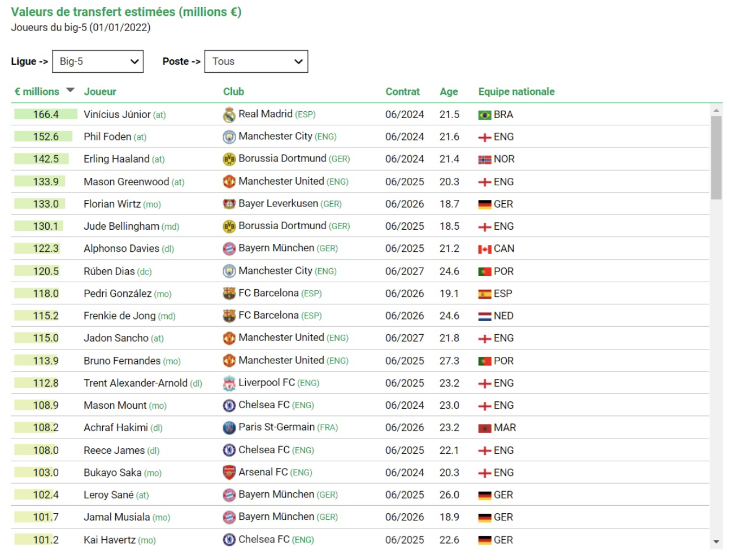Click age 27.3 in Bruno Fernandes row
The width and height of the screenshot is (730, 560).
[x=449, y=361]
